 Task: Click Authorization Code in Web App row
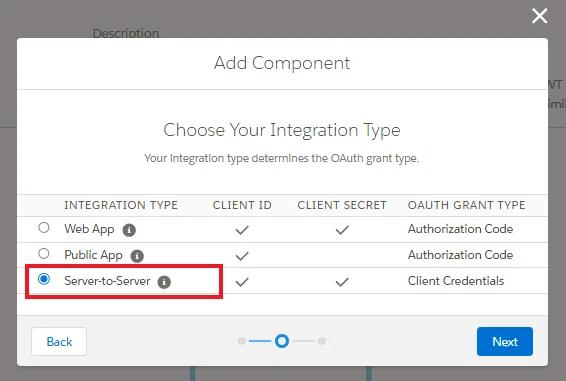(460, 229)
